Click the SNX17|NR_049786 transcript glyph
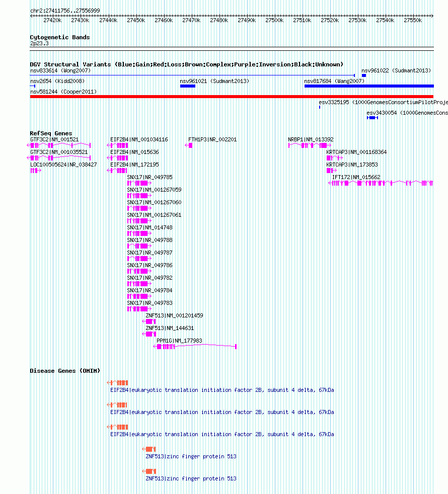Image resolution: width=448 pixels, height=494 pixels. click(139, 271)
